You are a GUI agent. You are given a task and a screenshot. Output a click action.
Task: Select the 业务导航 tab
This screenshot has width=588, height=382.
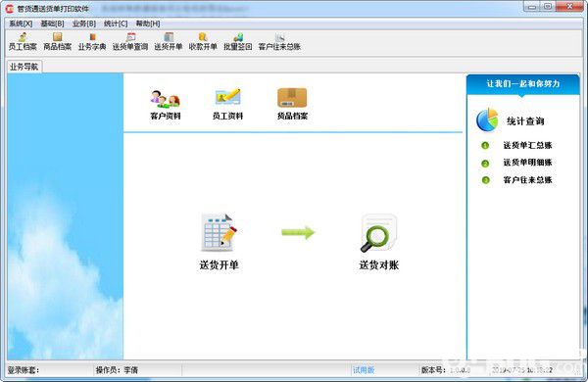click(x=24, y=67)
